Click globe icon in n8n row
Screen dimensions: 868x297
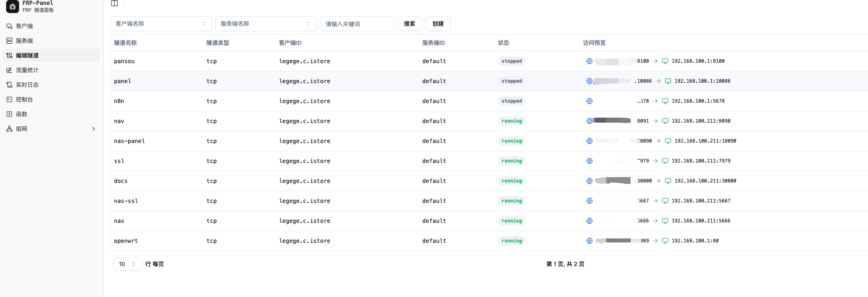[x=589, y=101]
